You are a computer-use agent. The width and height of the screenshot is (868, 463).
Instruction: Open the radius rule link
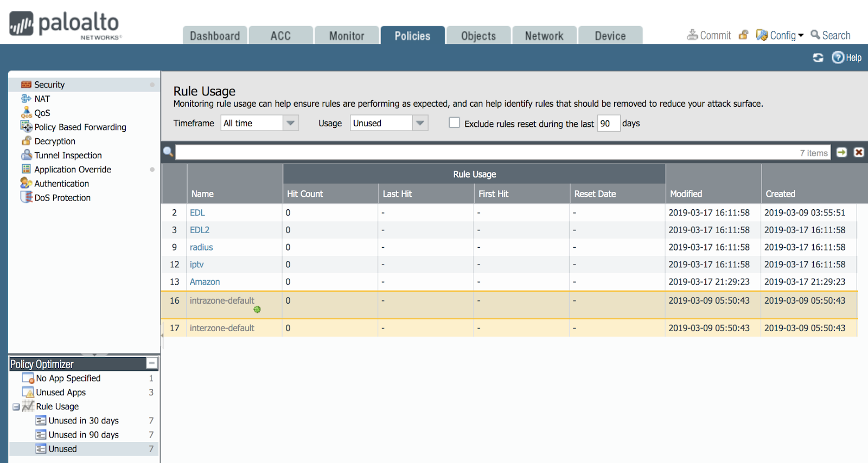[x=201, y=247]
